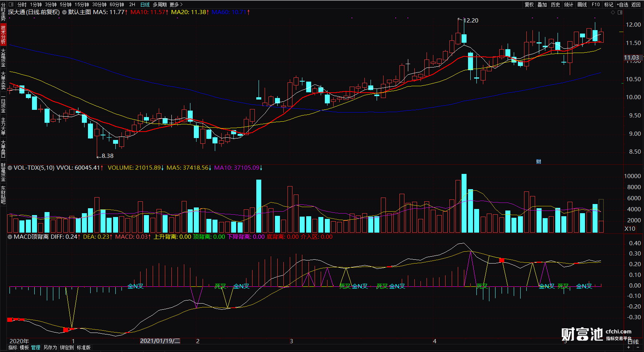Open 财富资金 sidebar tab
644x352 pixels.
point(3,172)
